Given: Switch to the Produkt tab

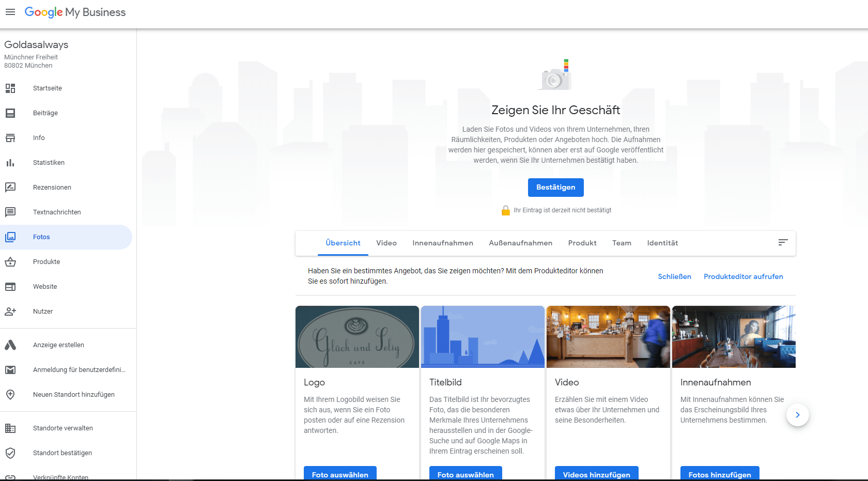Looking at the screenshot, I should pyautogui.click(x=582, y=243).
